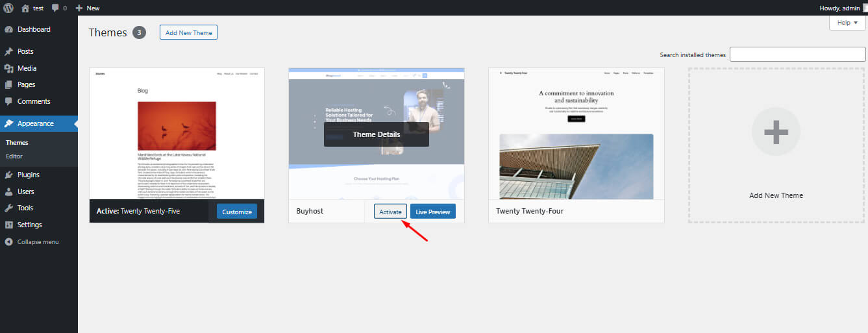Click the Twenty Twenty-Four theme name
Viewport: 868px width, 333px height.
coord(530,211)
